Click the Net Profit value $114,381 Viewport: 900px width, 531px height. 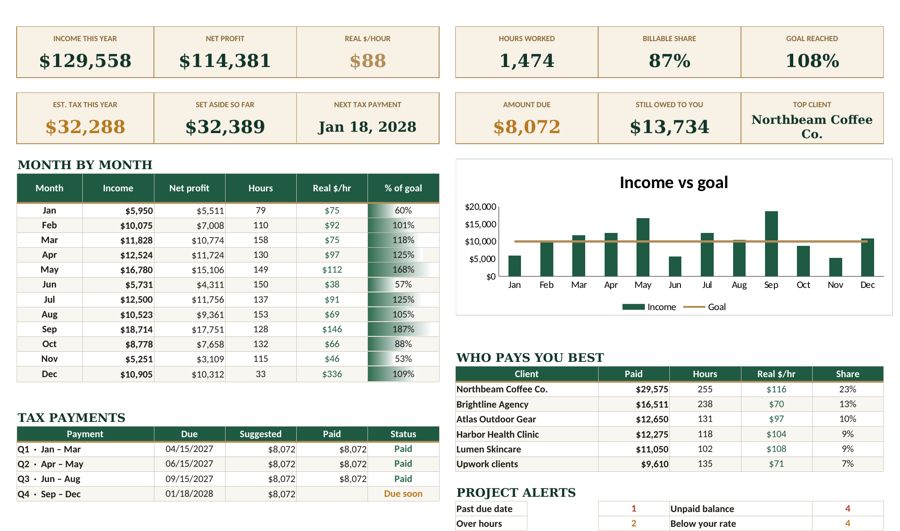click(224, 61)
